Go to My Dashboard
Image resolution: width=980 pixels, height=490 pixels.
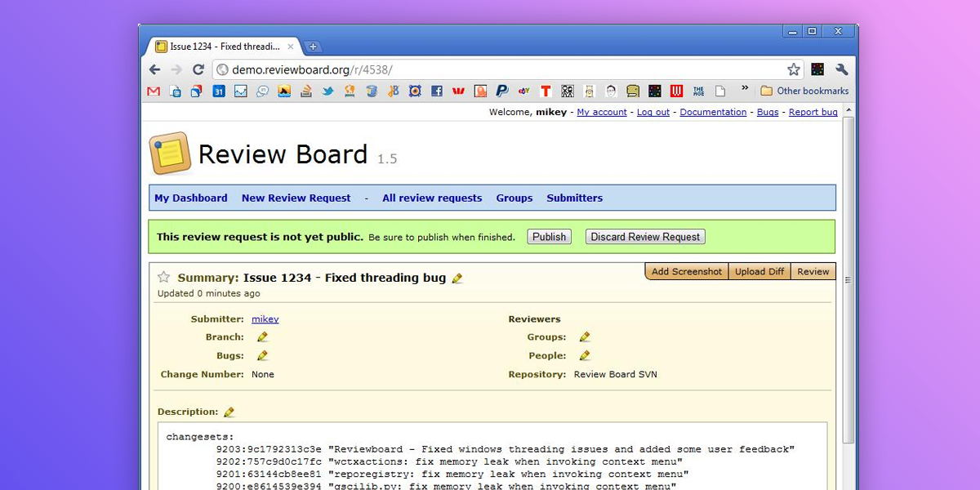191,198
